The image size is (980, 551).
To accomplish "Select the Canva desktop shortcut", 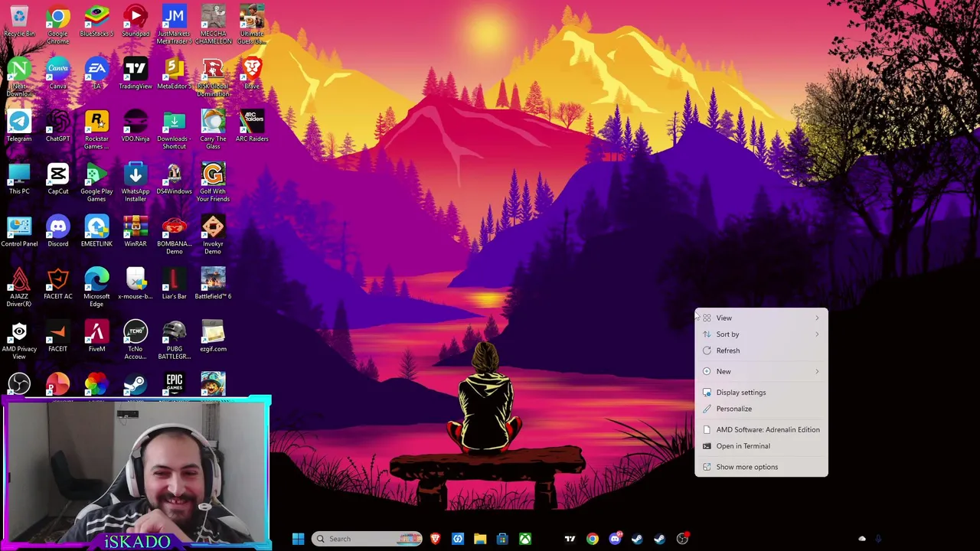I will click(x=58, y=74).
